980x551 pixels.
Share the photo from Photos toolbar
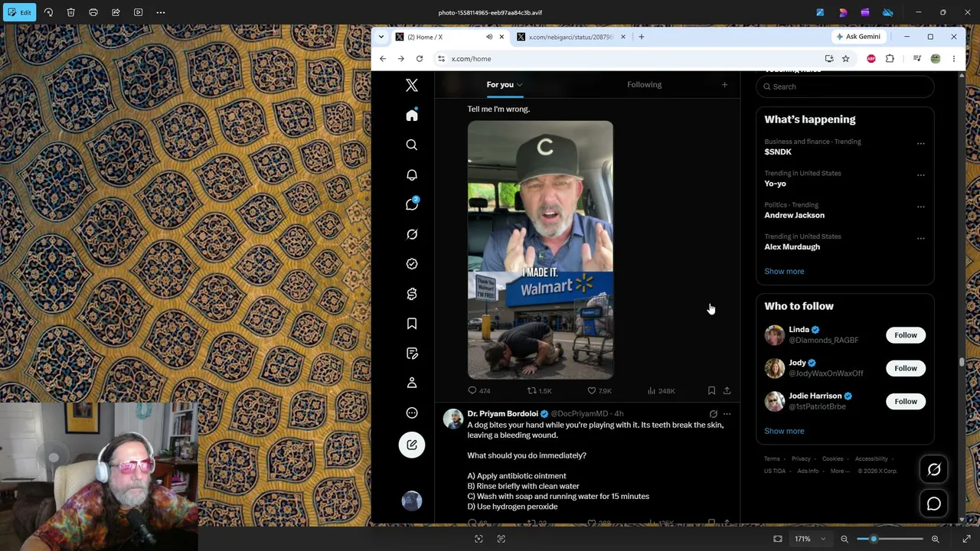pyautogui.click(x=116, y=12)
